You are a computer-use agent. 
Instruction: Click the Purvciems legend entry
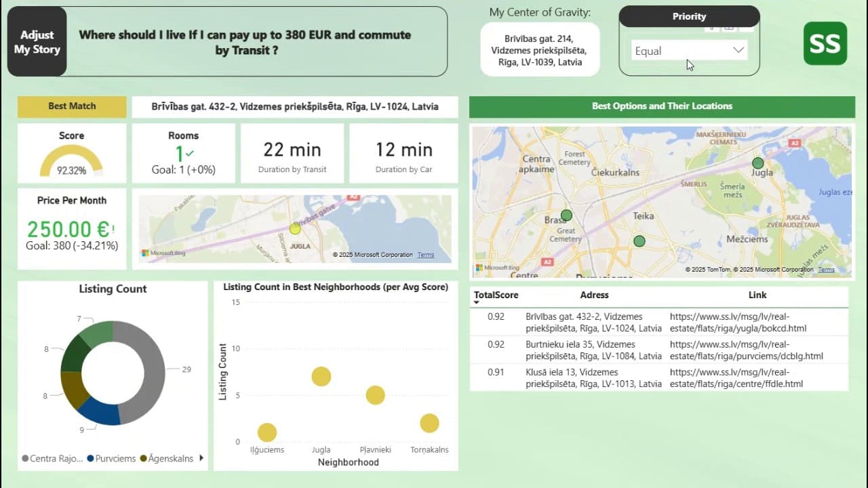tap(111, 458)
